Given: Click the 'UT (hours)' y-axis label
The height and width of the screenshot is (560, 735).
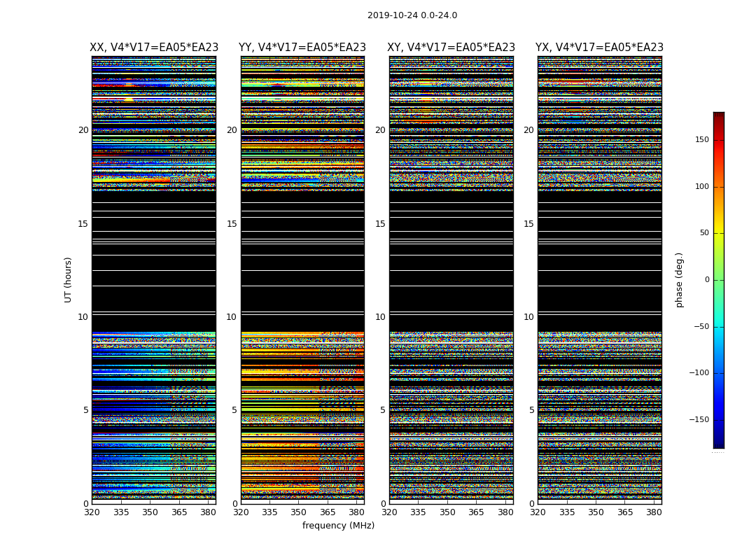Looking at the screenshot, I should coord(68,280).
